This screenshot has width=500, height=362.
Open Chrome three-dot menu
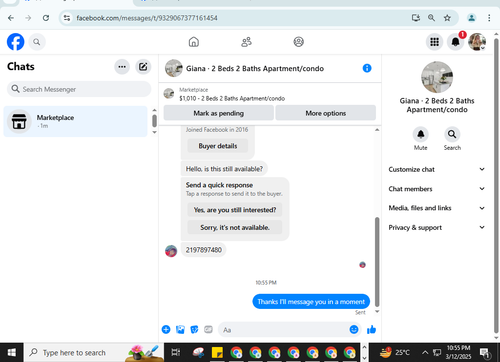coord(489,18)
